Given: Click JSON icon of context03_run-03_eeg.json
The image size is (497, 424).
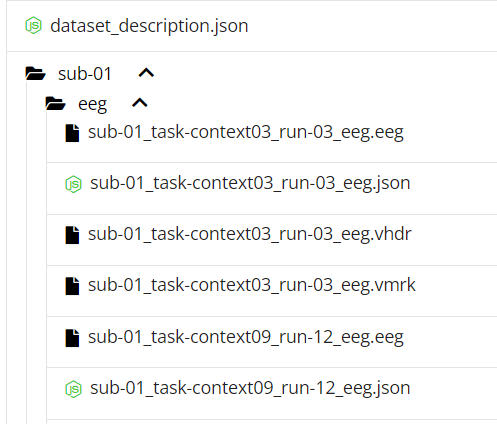Looking at the screenshot, I should coord(73,184).
